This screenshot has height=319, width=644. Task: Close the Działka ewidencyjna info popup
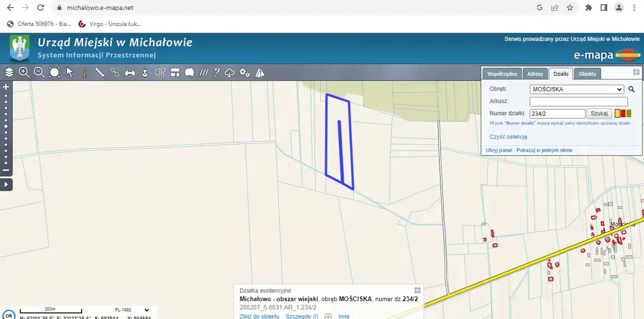click(417, 290)
